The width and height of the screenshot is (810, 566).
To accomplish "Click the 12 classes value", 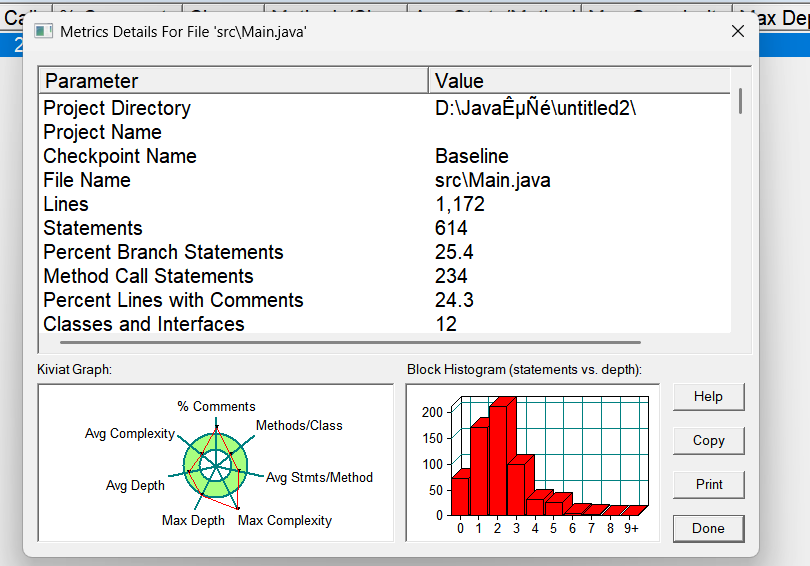I will [446, 324].
